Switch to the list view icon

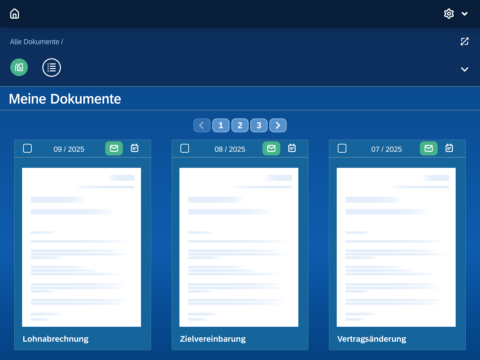(x=51, y=68)
